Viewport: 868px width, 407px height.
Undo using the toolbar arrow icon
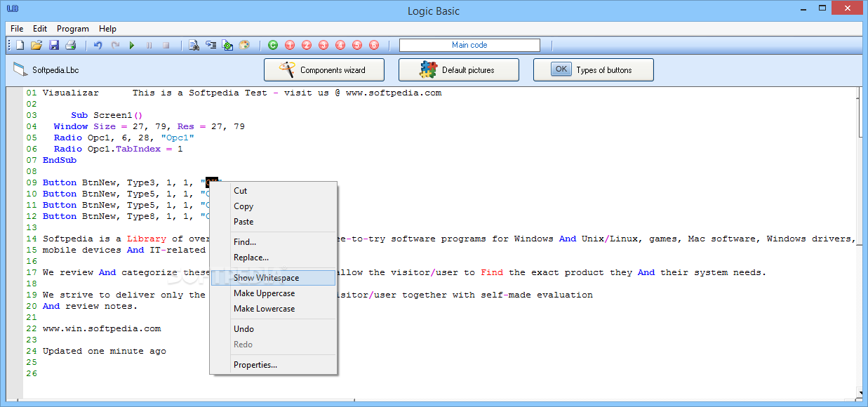[x=98, y=45]
